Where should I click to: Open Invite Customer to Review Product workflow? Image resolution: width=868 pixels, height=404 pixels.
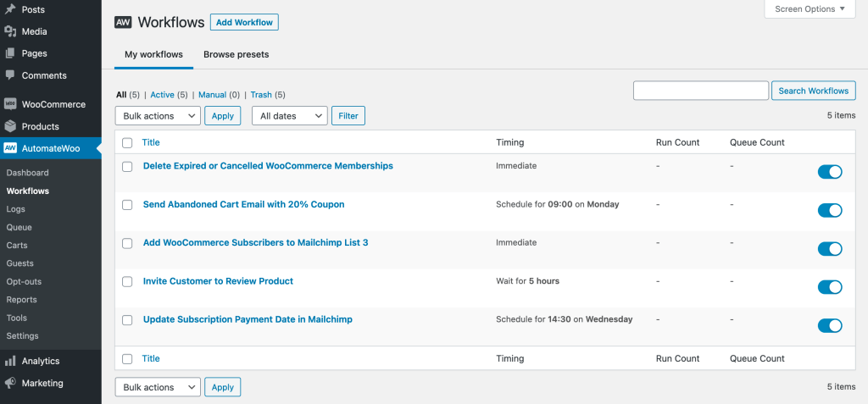pyautogui.click(x=218, y=280)
